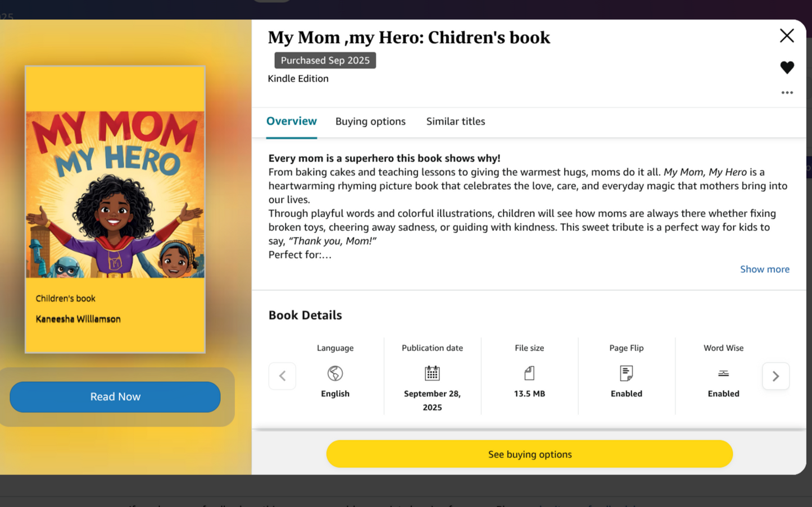Viewport: 812px width, 507px height.
Task: Click the Read Now button
Action: click(x=115, y=396)
